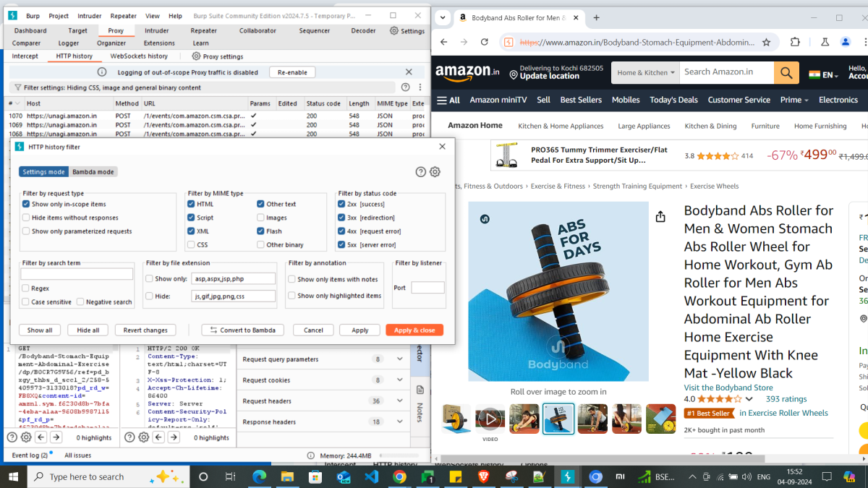The height and width of the screenshot is (488, 868).
Task: Open a new Chrome tab
Action: (x=597, y=18)
